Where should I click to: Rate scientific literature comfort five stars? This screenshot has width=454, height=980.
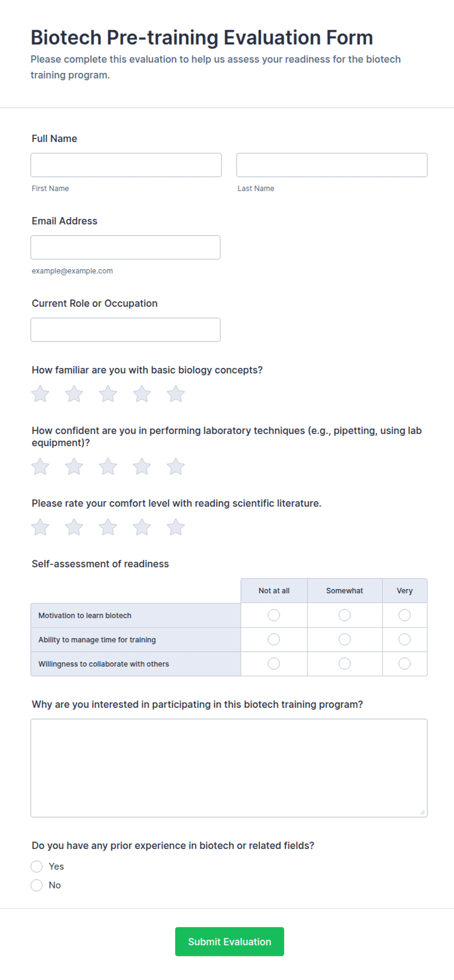point(176,527)
